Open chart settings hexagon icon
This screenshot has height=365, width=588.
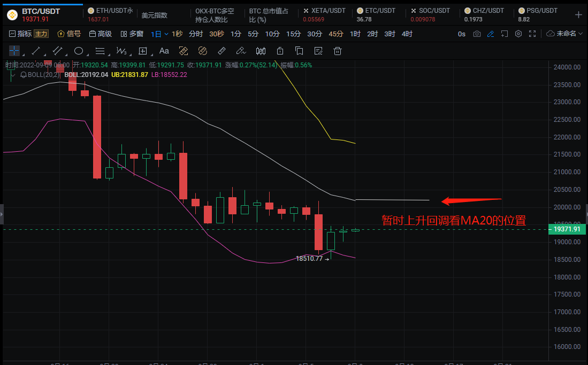point(518,34)
